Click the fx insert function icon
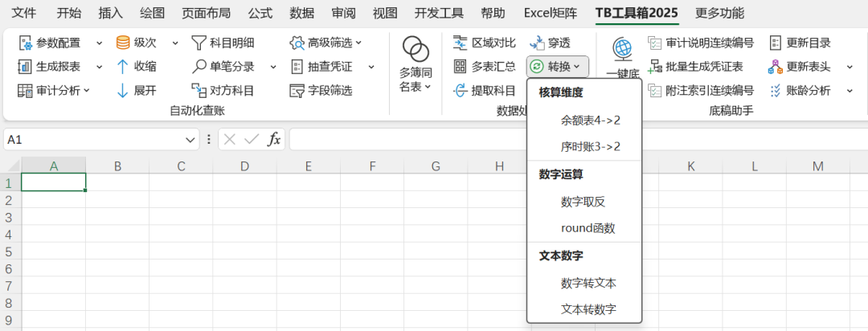This screenshot has height=331, width=868. 273,140
